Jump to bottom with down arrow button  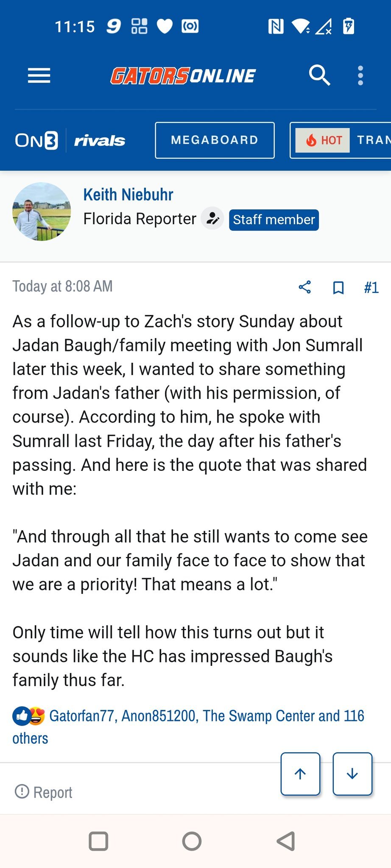tap(352, 774)
